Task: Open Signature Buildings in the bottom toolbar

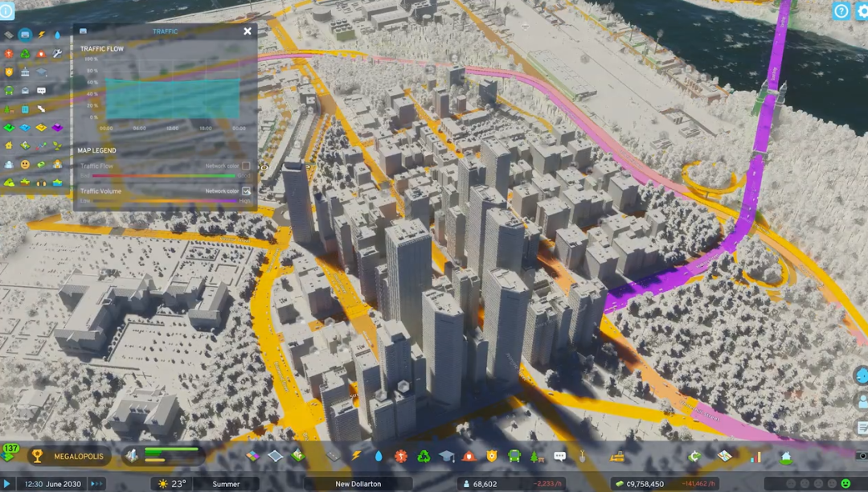Action: coord(298,456)
